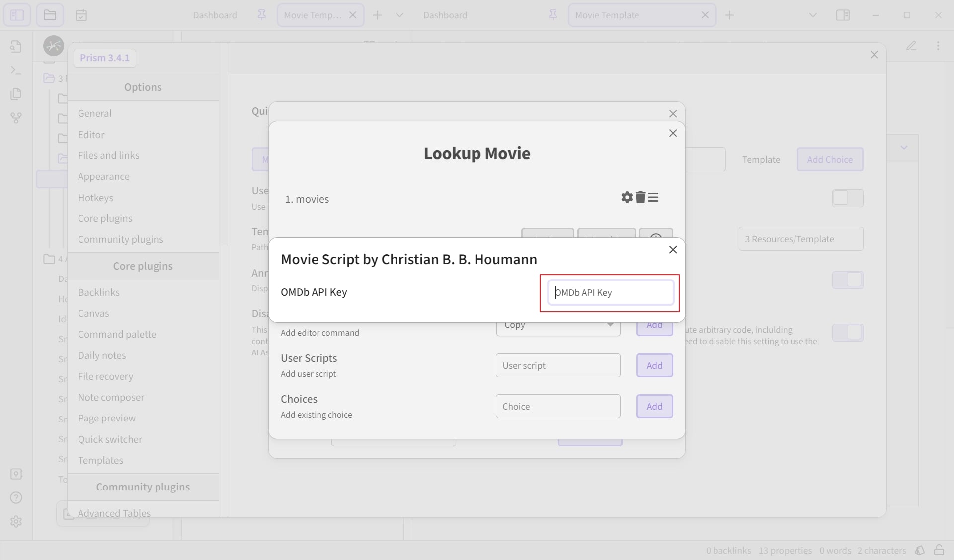Open the graph view icon in ribbon
The height and width of the screenshot is (560, 954).
16,118
